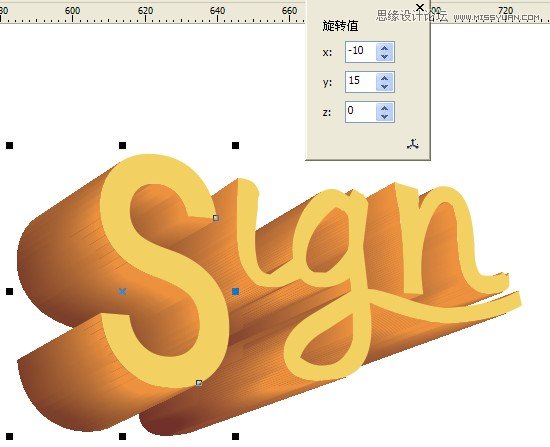Click the 640 mark on the ruler
The image size is (550, 447).
(x=217, y=11)
